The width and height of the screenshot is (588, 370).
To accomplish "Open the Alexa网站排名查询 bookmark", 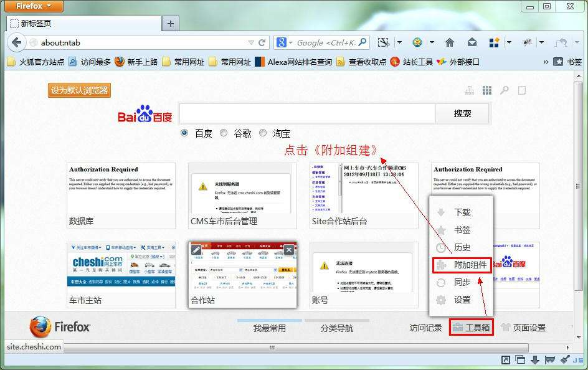I will 293,62.
